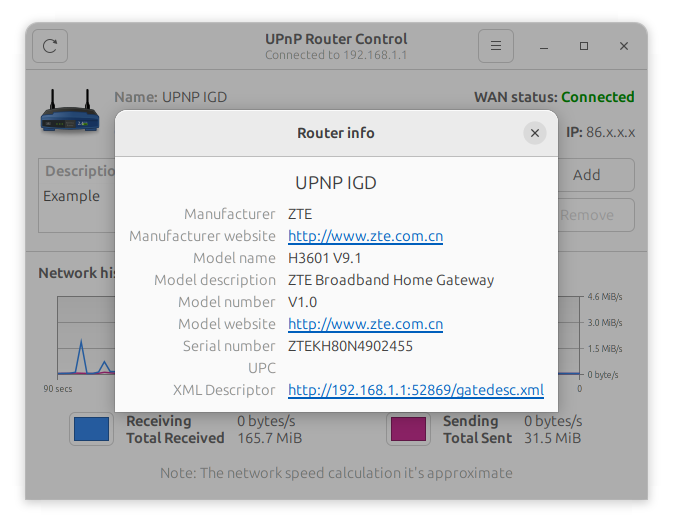Screen dimensions: 673x528
Task: Pick the blue Receiving color swatch
Action: (91, 429)
